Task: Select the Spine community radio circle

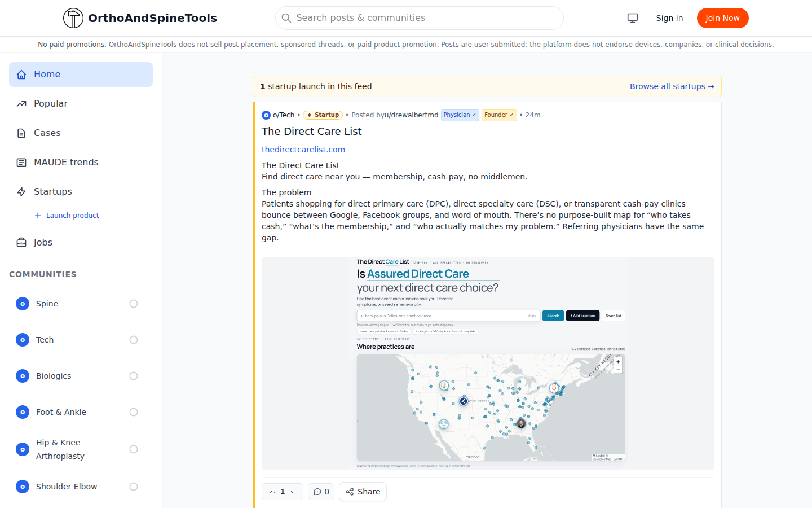Action: [x=134, y=304]
